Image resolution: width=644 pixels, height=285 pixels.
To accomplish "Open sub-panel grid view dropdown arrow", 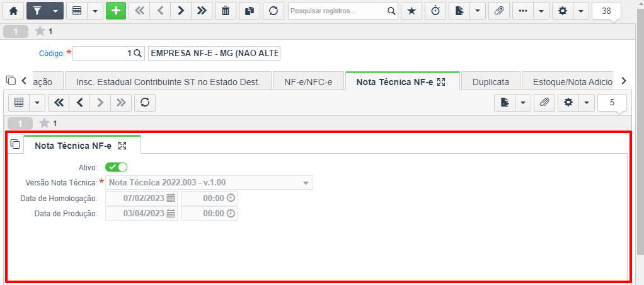I will click(37, 103).
